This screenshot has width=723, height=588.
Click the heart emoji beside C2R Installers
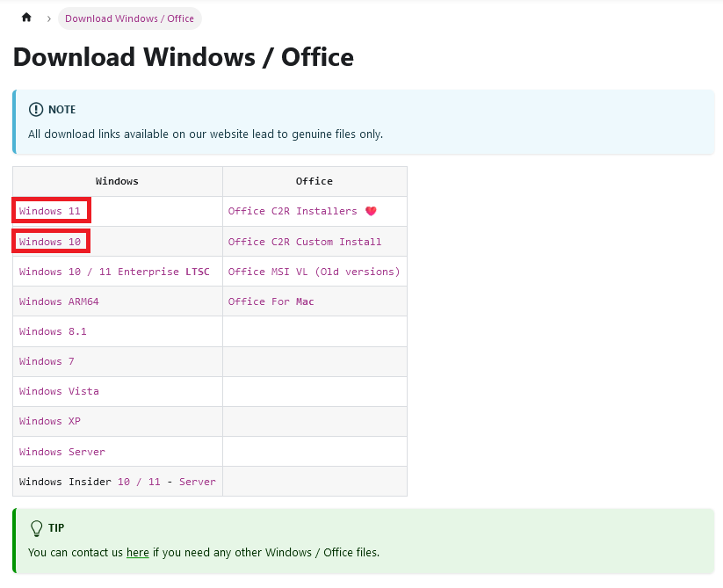pyautogui.click(x=371, y=211)
